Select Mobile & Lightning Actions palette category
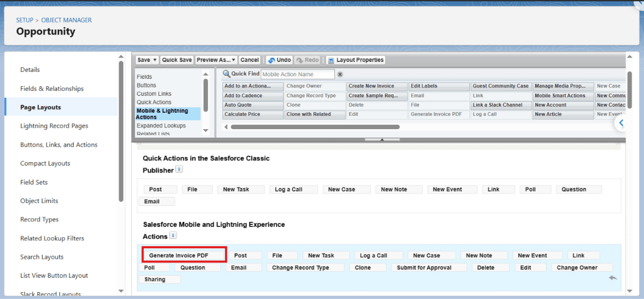Screen dimensions: 644x299 (168, 114)
